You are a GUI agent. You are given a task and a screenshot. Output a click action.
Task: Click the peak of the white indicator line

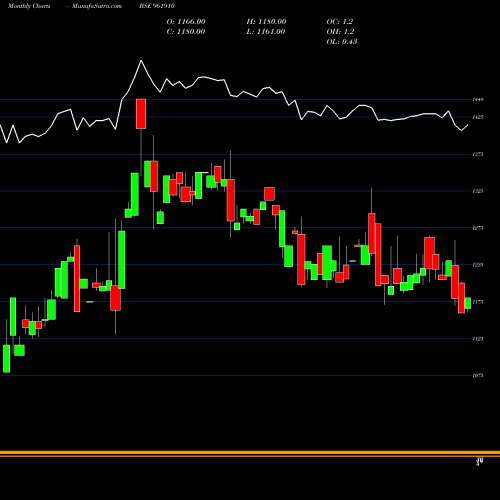pos(141,61)
